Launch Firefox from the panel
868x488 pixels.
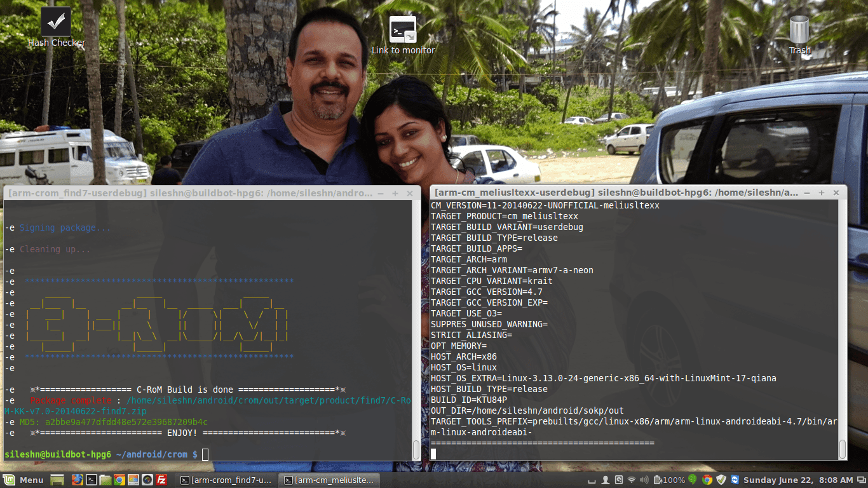tap(77, 480)
